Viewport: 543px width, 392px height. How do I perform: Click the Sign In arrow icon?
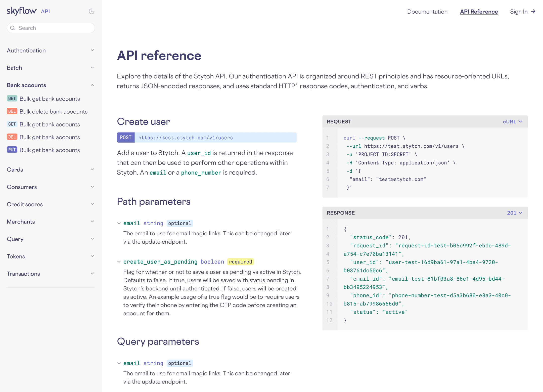point(533,12)
